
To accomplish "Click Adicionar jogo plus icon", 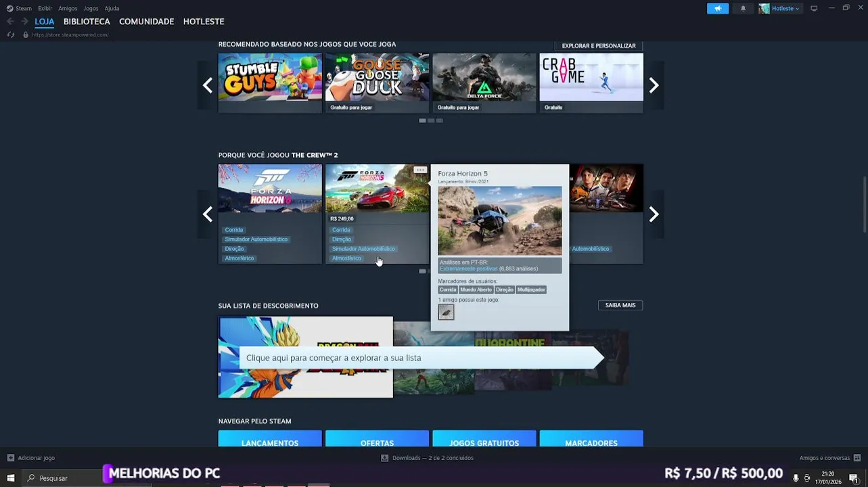I will coord(10,458).
